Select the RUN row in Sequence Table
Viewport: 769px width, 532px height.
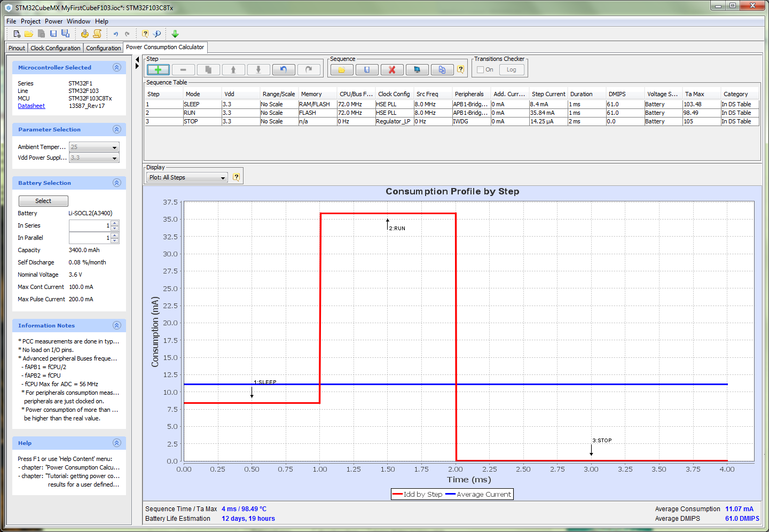(452, 113)
